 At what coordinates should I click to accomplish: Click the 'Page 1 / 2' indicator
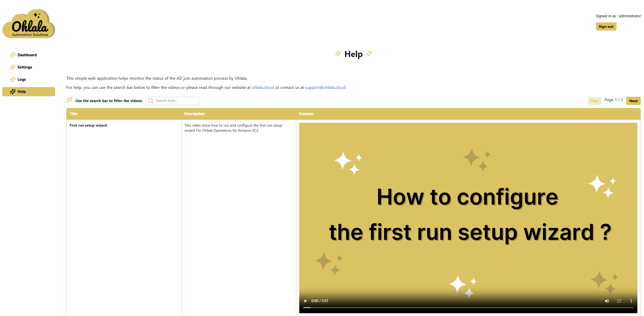tap(613, 100)
